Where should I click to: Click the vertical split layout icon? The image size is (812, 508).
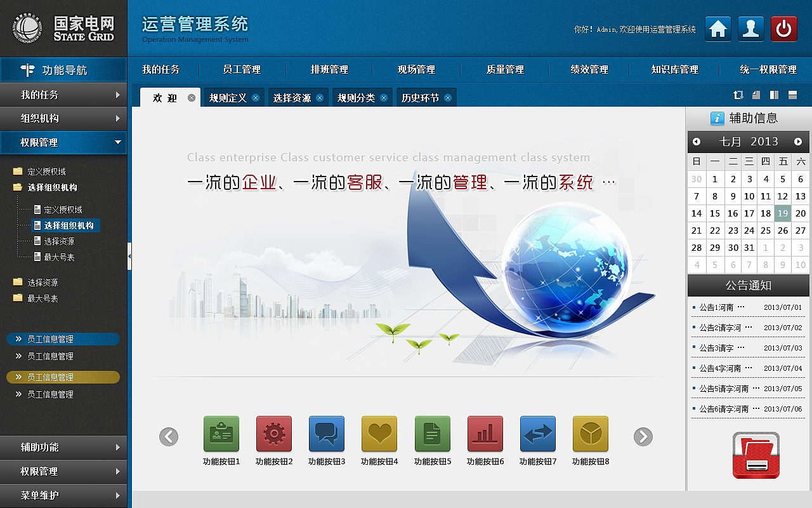pos(774,95)
